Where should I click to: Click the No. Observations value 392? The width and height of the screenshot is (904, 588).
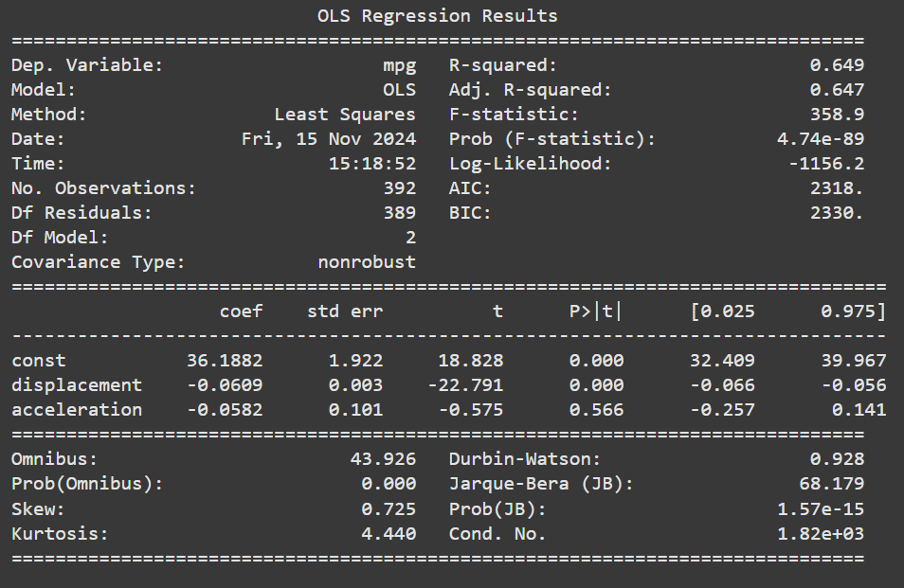pyautogui.click(x=399, y=187)
